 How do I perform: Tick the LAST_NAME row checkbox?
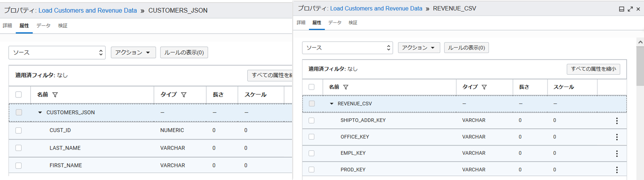point(18,148)
